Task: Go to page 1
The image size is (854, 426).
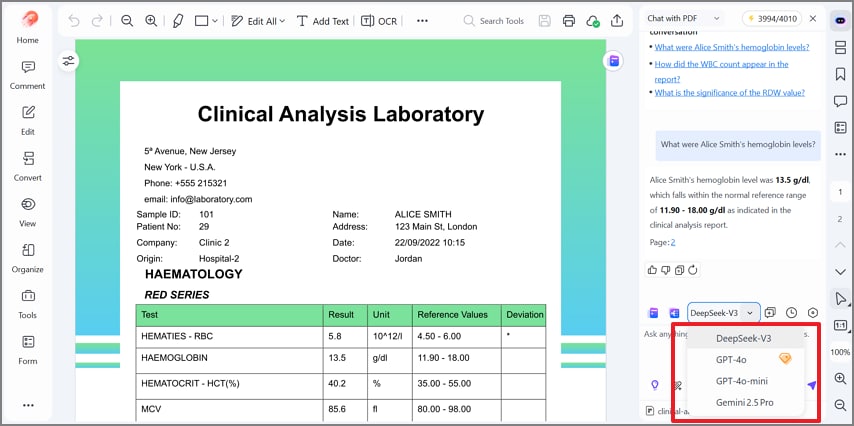Action: (x=840, y=192)
